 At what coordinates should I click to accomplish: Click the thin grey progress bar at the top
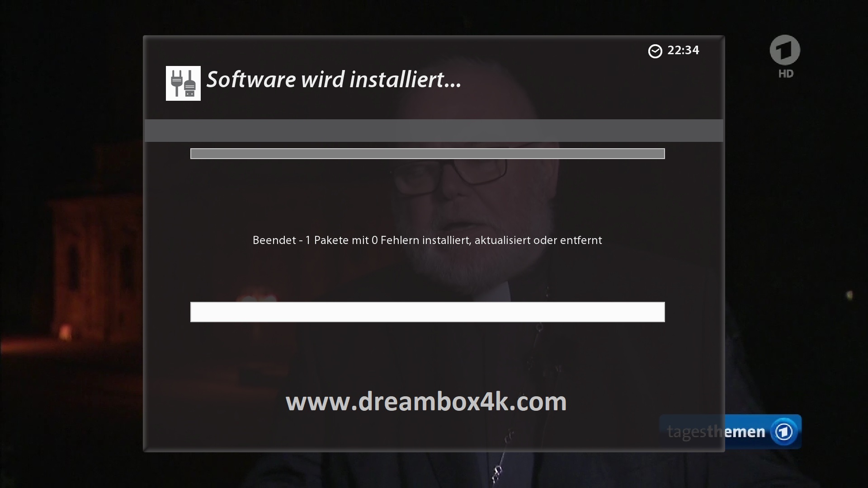click(x=427, y=154)
